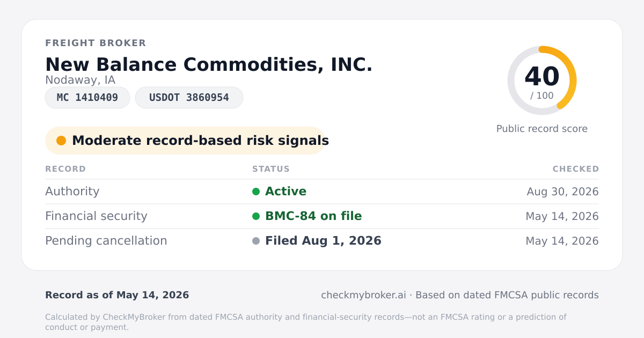Select the Financial security record row
The image size is (644, 338).
tap(322, 216)
